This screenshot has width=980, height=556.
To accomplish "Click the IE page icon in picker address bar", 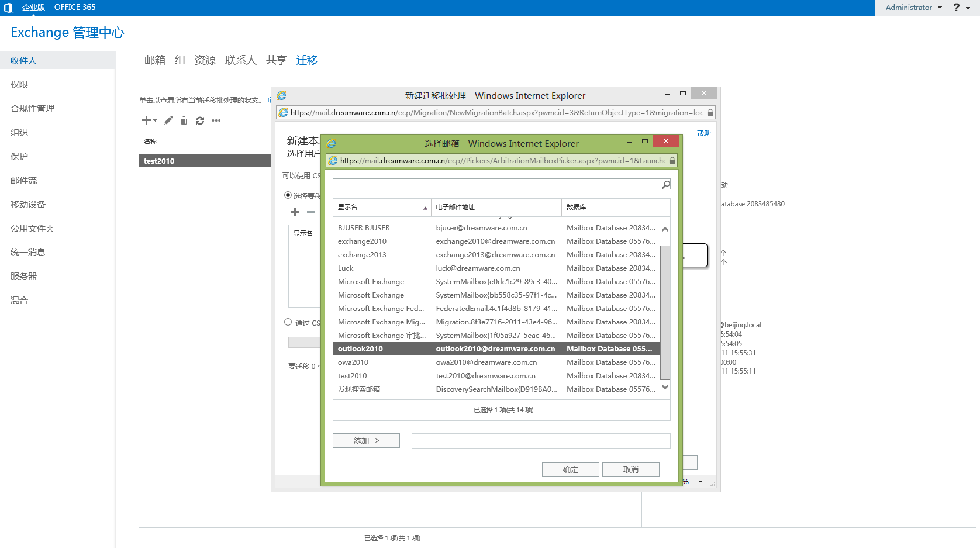I will (x=333, y=160).
